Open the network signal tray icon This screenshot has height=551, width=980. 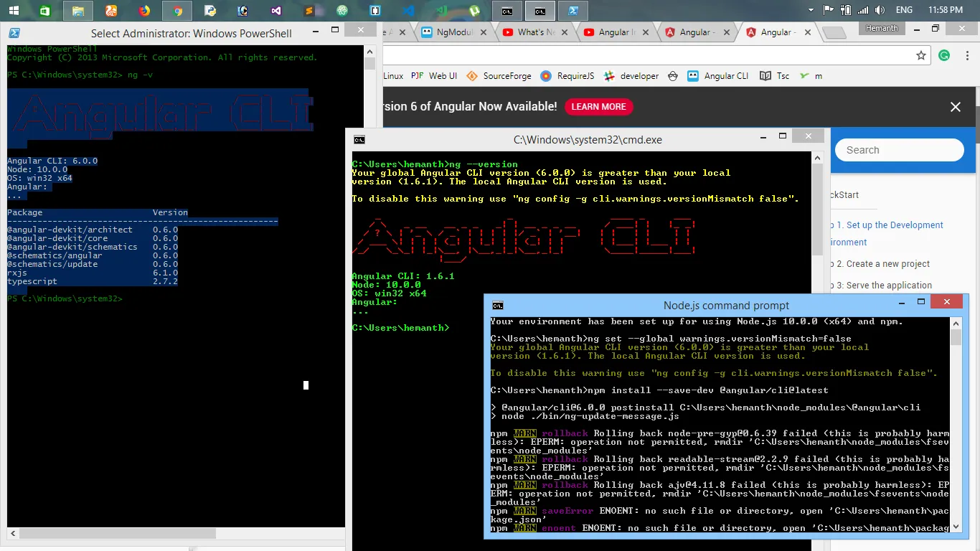[x=863, y=10]
